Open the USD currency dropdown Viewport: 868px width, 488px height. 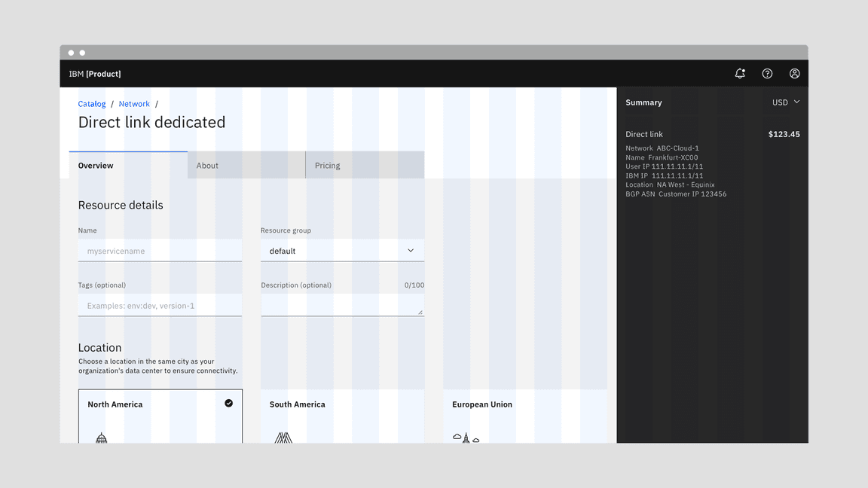[785, 102]
